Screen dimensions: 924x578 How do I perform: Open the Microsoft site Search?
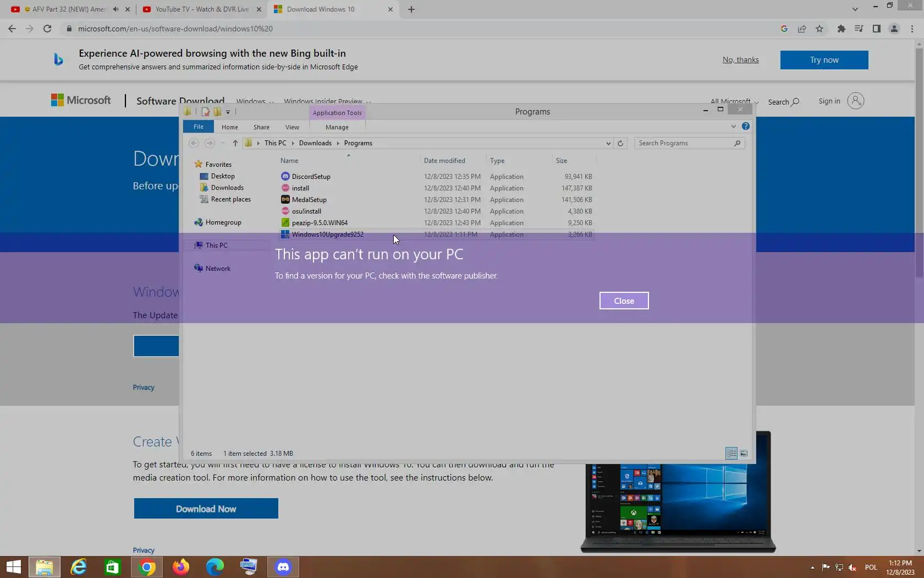(x=783, y=102)
